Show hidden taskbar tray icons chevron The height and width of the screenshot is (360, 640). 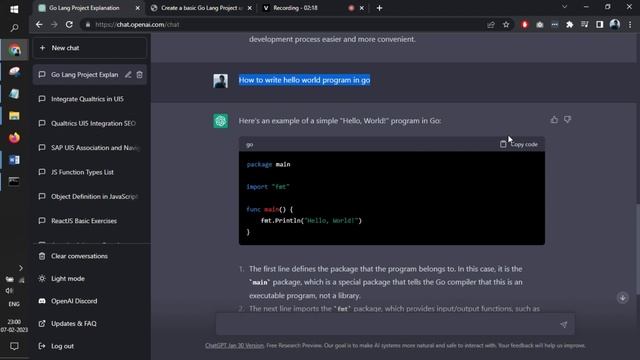[20, 268]
